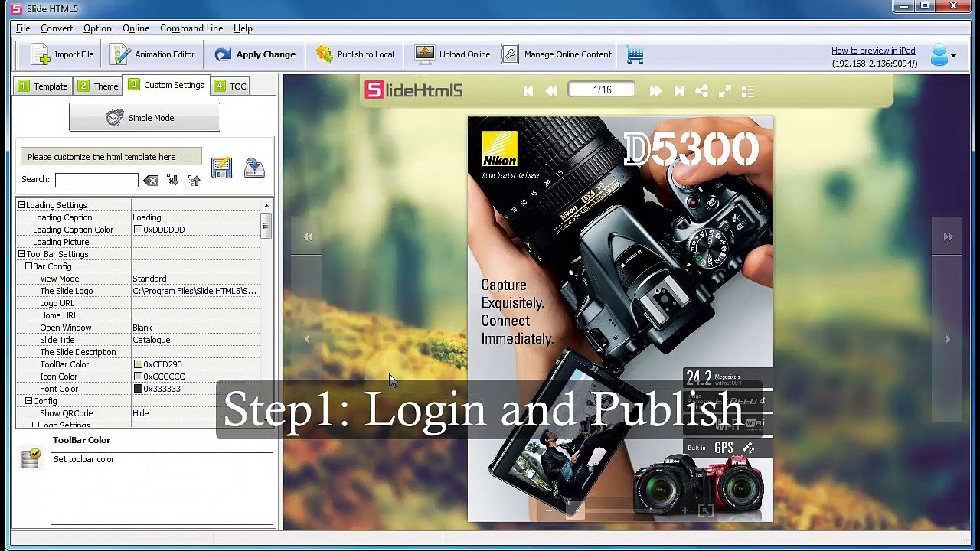Click the share icon in preview toolbar

[701, 91]
